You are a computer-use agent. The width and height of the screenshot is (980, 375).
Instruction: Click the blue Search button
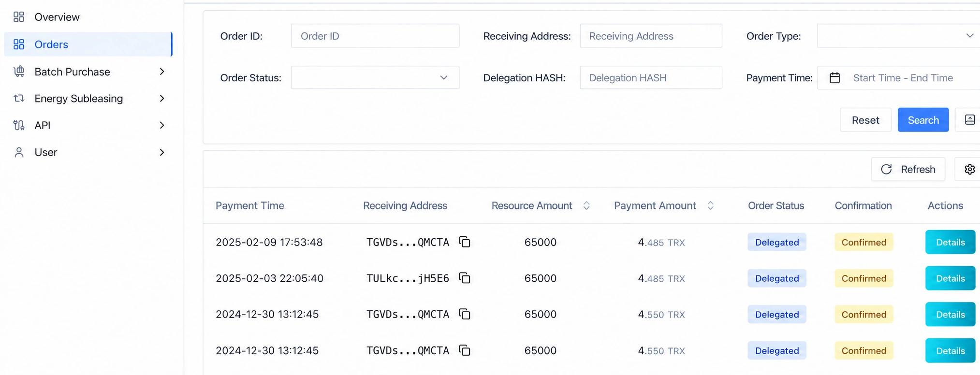coord(923,120)
